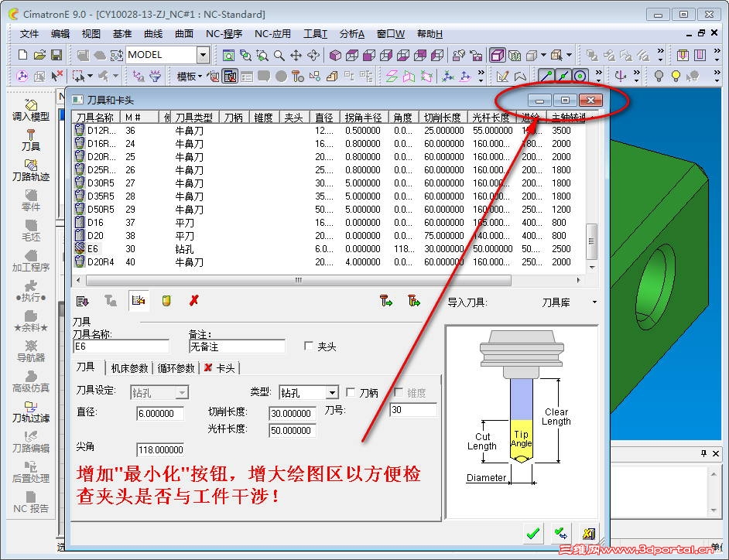Click the New file icon in the toolbar
Image resolution: width=729 pixels, height=560 pixels.
coord(22,55)
